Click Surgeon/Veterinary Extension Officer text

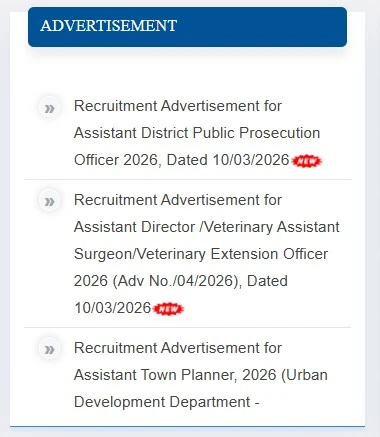201,254
